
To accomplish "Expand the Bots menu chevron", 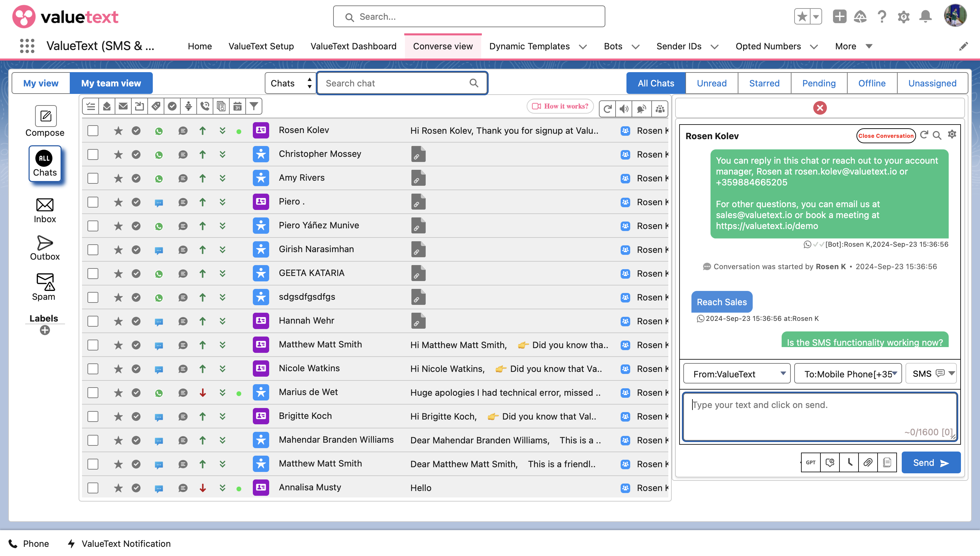I will point(636,47).
